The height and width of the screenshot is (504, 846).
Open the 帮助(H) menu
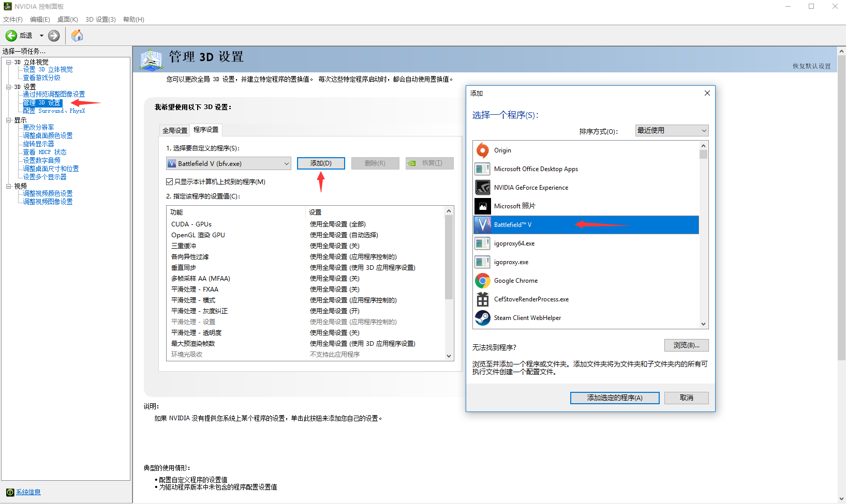tap(133, 20)
